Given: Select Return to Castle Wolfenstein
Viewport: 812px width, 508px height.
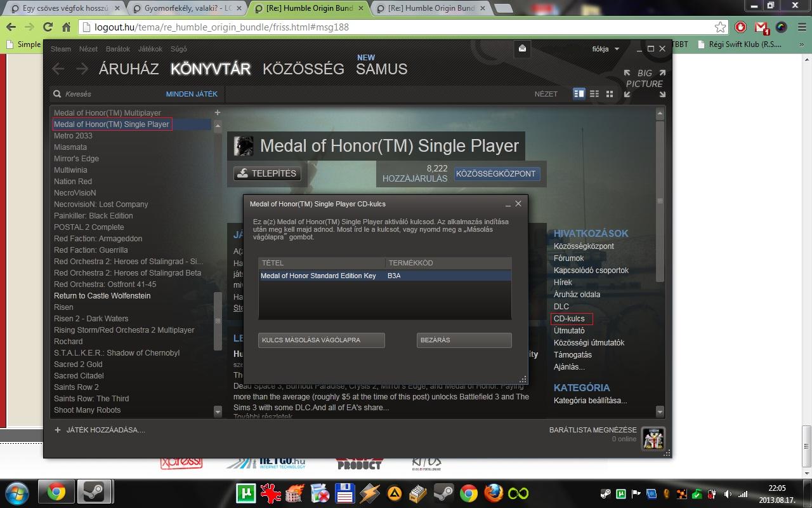Looking at the screenshot, I should point(102,296).
